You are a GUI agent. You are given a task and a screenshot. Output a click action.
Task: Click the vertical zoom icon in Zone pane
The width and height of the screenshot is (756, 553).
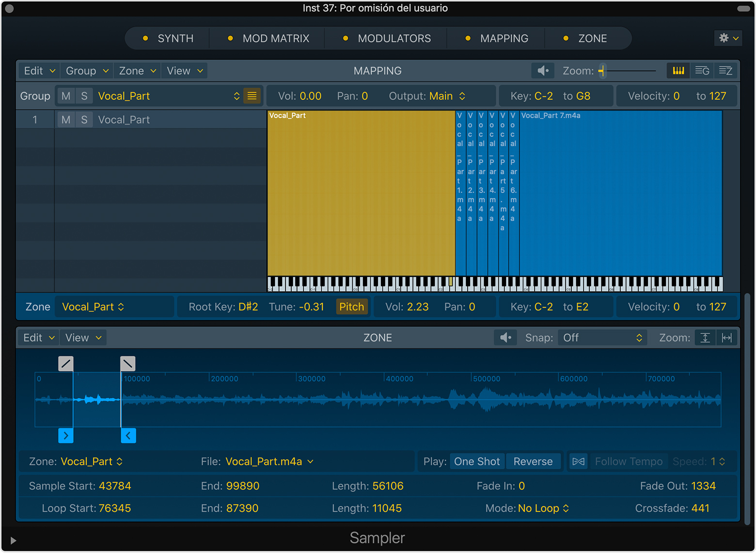point(705,338)
